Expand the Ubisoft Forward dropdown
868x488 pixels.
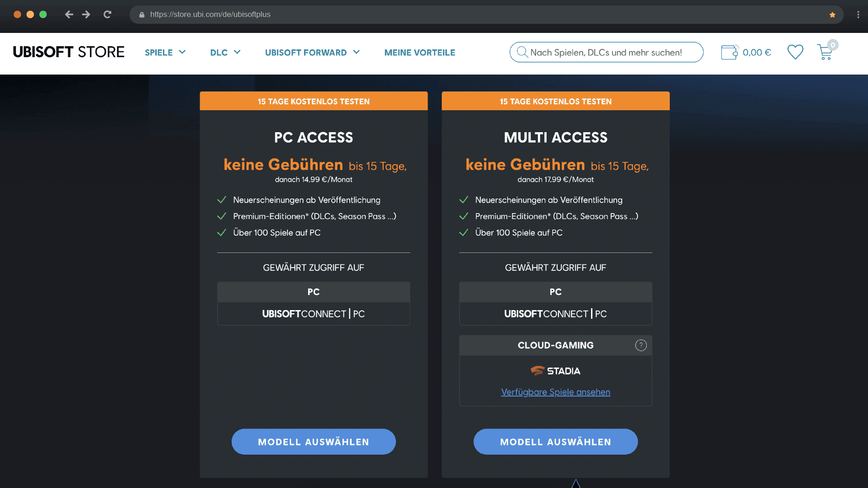[313, 53]
